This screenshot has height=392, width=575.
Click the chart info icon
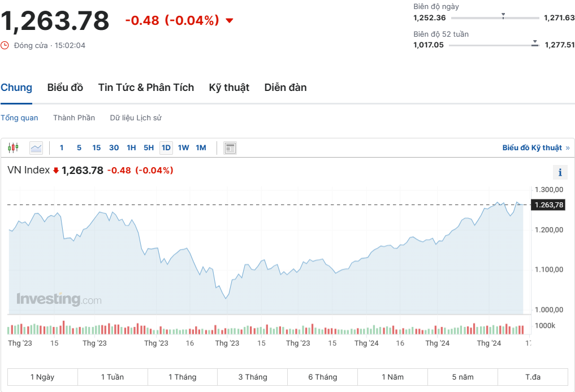560,172
